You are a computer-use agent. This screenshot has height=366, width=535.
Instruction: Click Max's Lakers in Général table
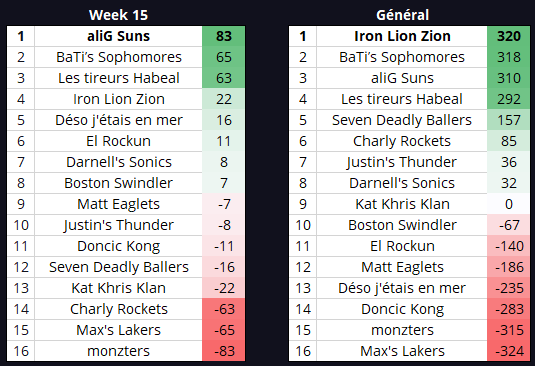402,351
